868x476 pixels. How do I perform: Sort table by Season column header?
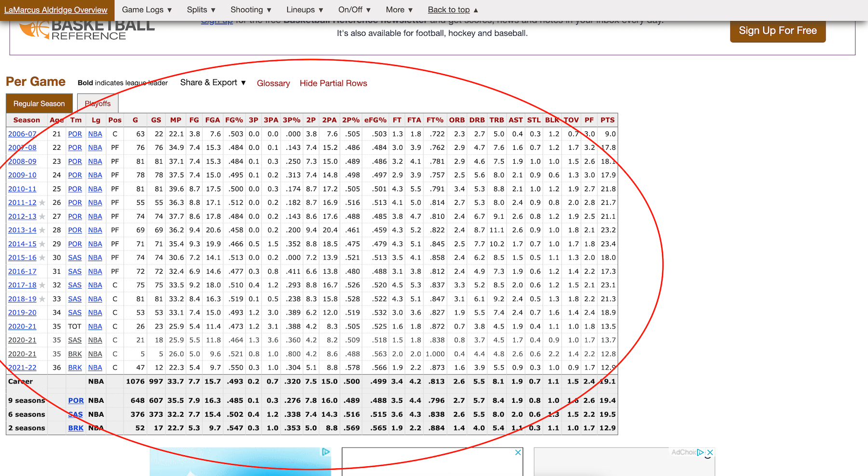coord(27,120)
